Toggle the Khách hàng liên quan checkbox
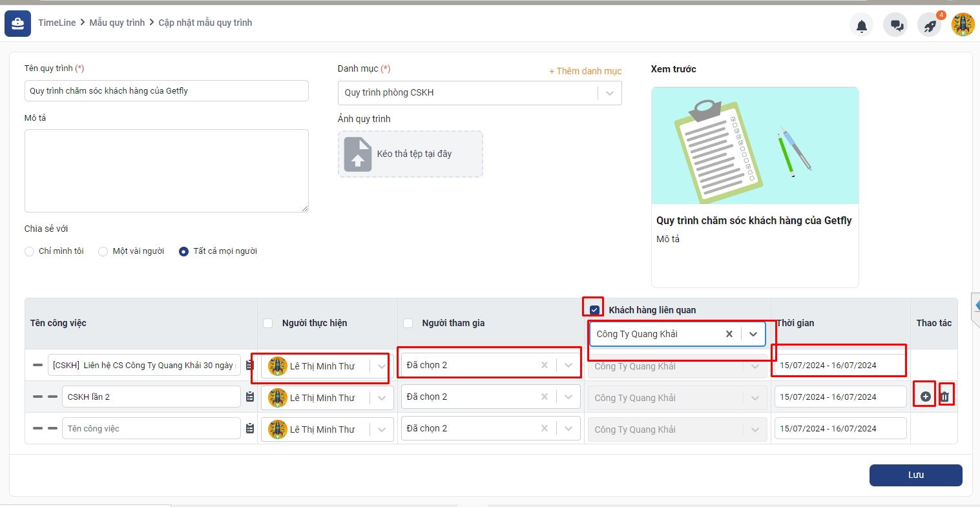This screenshot has height=507, width=980. tap(594, 310)
